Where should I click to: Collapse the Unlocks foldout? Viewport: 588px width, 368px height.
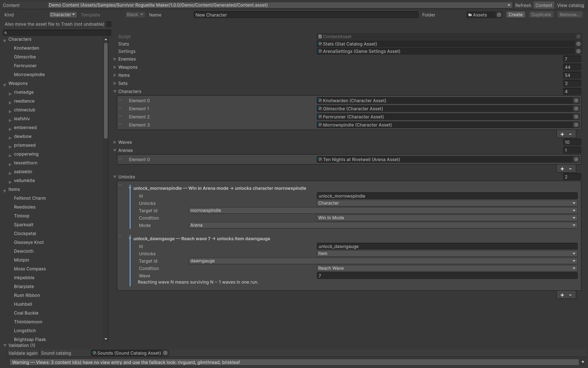(x=115, y=177)
